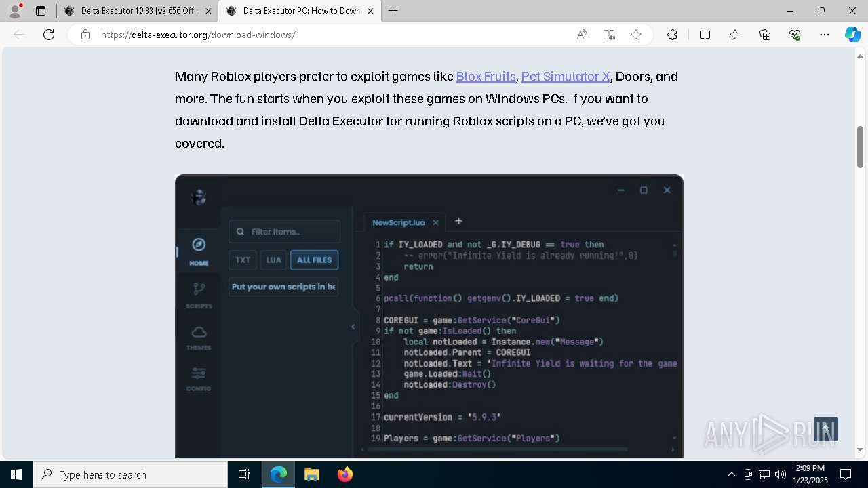Image resolution: width=868 pixels, height=488 pixels.
Task: Click the Delta Executor screenshot image
Action: [429, 317]
